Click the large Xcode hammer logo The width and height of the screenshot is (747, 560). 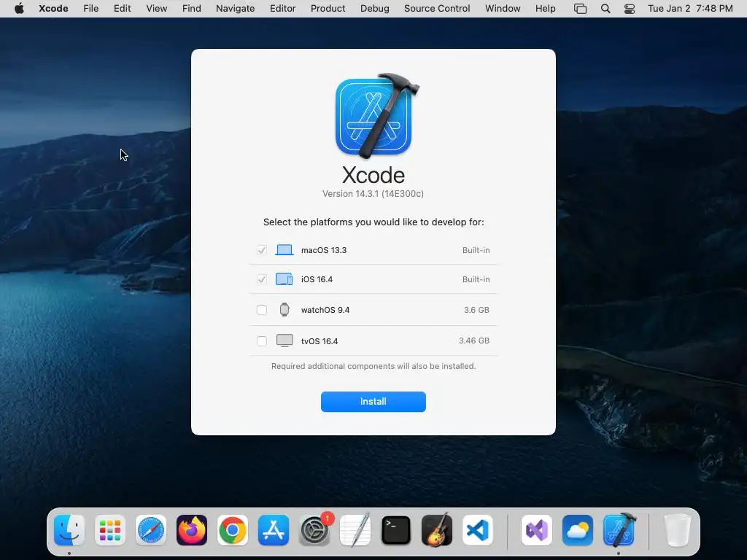(376, 115)
